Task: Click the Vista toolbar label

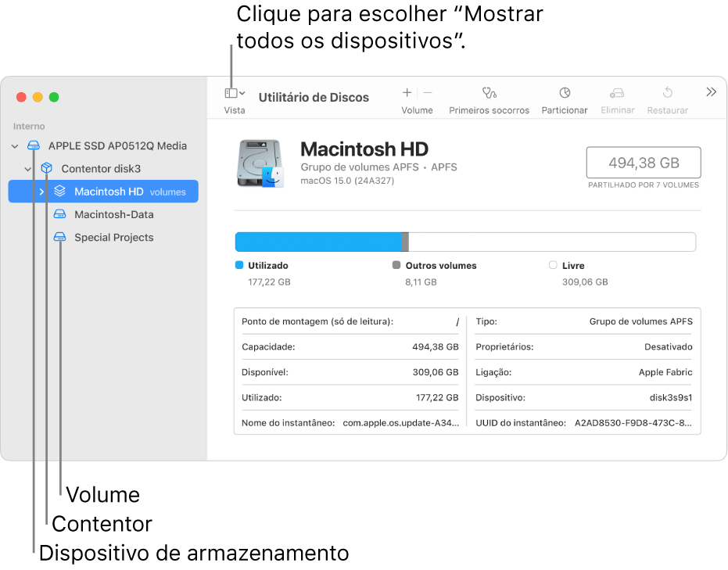Action: point(235,110)
